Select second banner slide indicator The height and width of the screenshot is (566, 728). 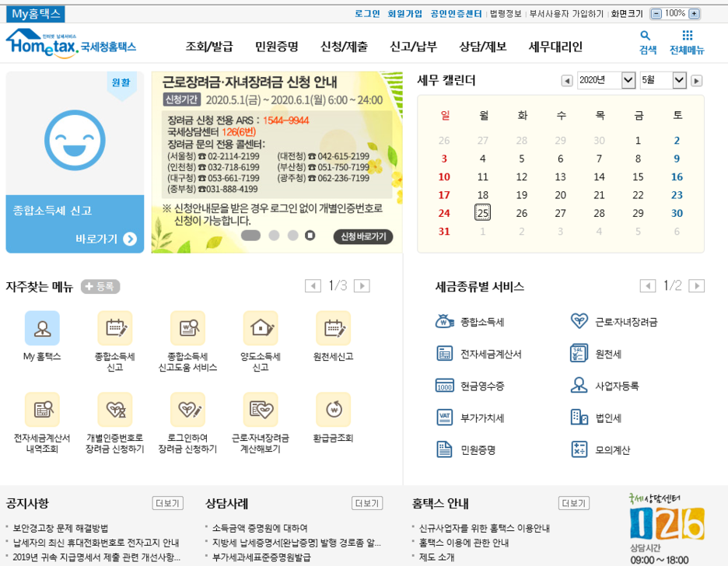[274, 236]
